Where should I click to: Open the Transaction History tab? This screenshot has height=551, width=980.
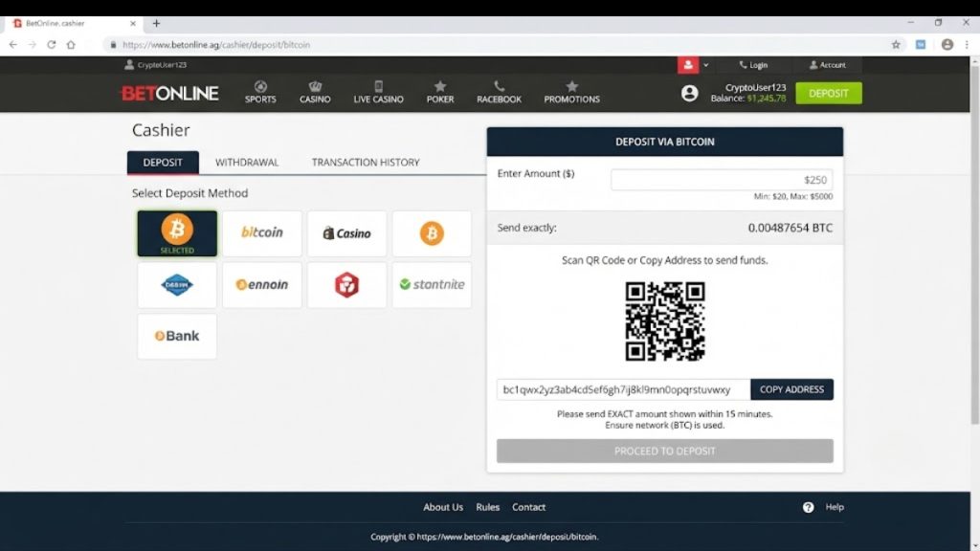pyautogui.click(x=366, y=163)
